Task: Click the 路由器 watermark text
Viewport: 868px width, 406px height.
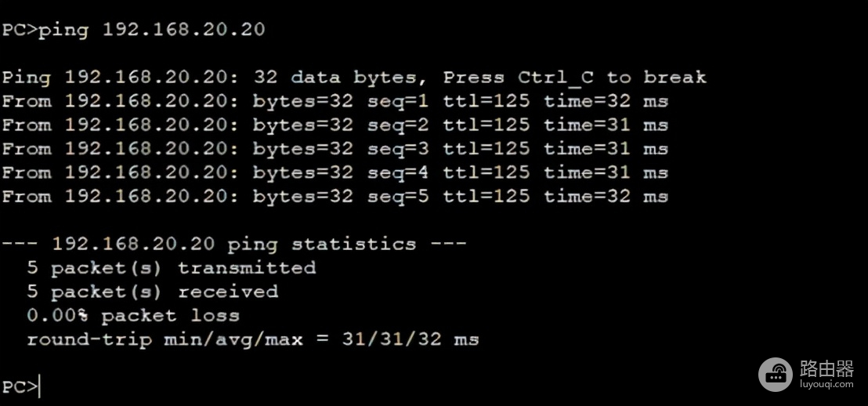Action: coord(826,368)
